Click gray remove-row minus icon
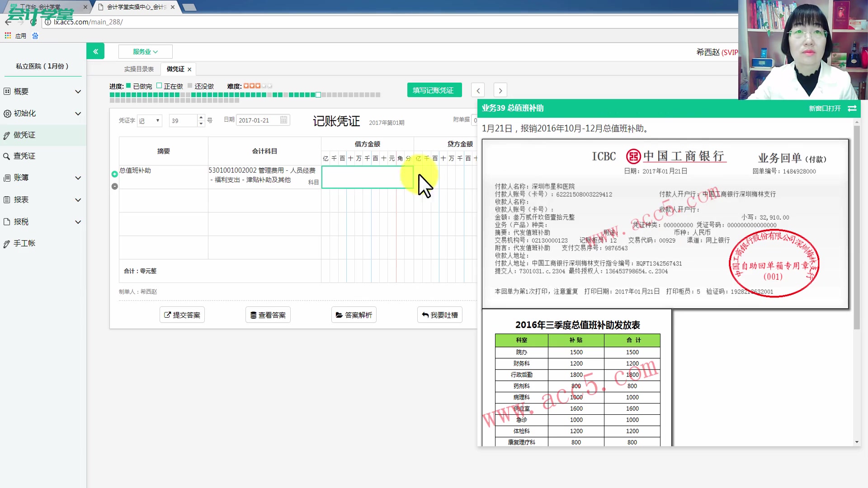This screenshot has width=868, height=488. [115, 186]
